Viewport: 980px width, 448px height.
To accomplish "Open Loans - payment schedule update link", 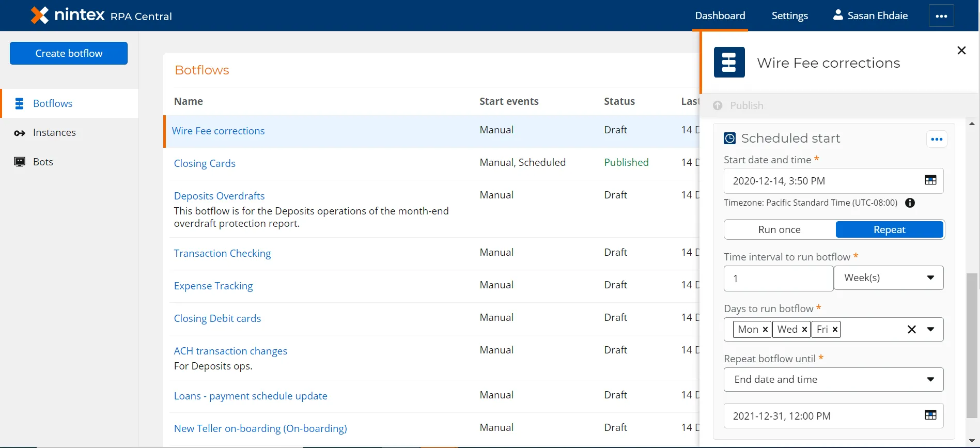I will 251,396.
